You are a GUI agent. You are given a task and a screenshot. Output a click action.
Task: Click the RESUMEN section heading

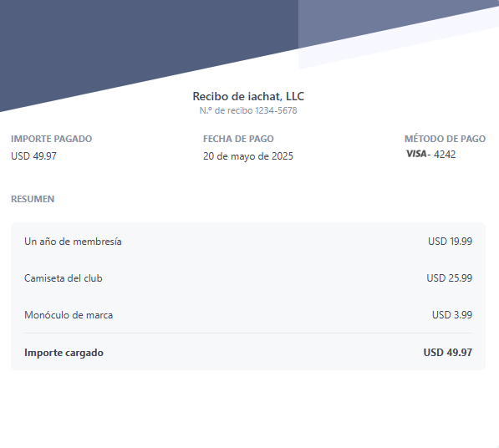(x=33, y=199)
